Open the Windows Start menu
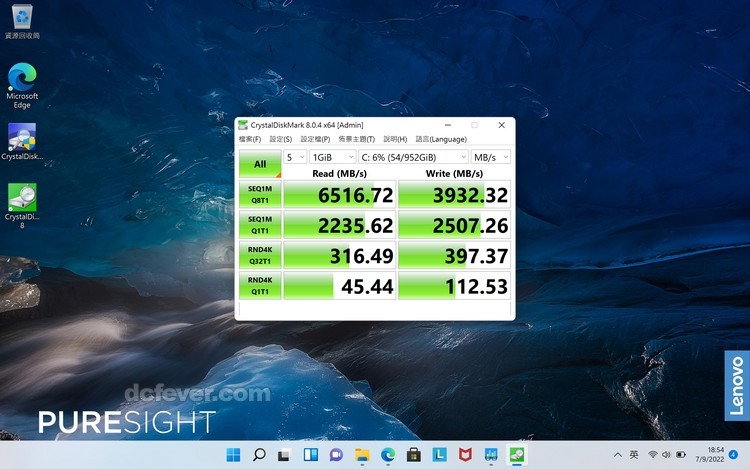 [233, 455]
